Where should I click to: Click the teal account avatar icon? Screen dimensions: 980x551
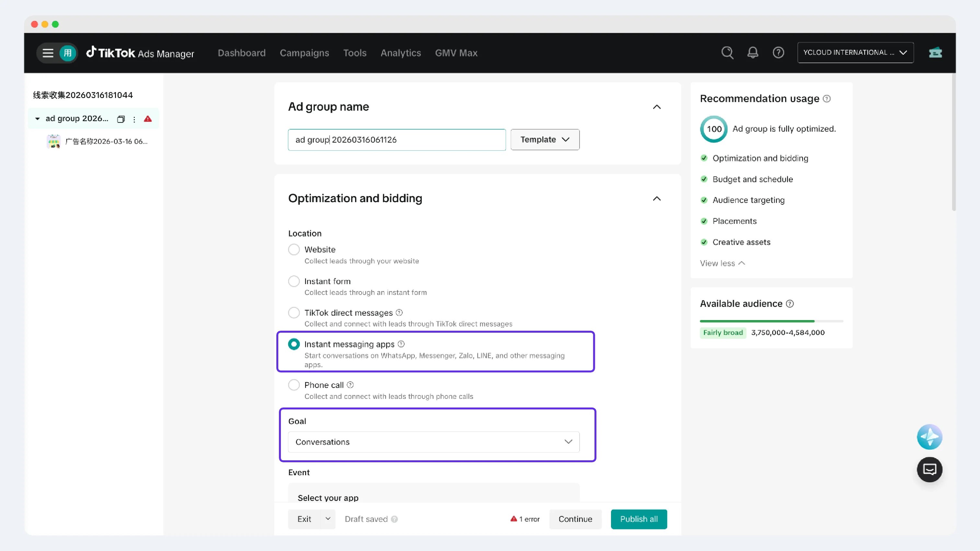(x=68, y=53)
